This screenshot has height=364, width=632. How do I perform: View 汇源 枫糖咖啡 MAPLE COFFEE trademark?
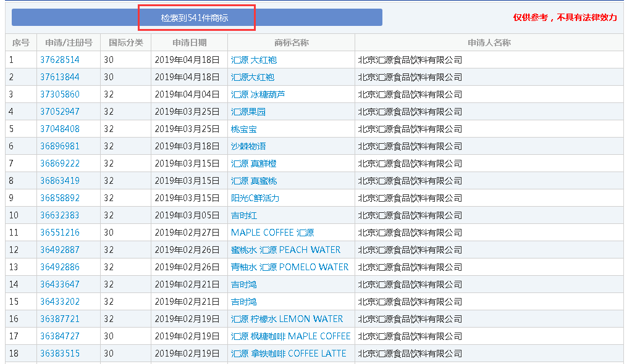pos(290,336)
